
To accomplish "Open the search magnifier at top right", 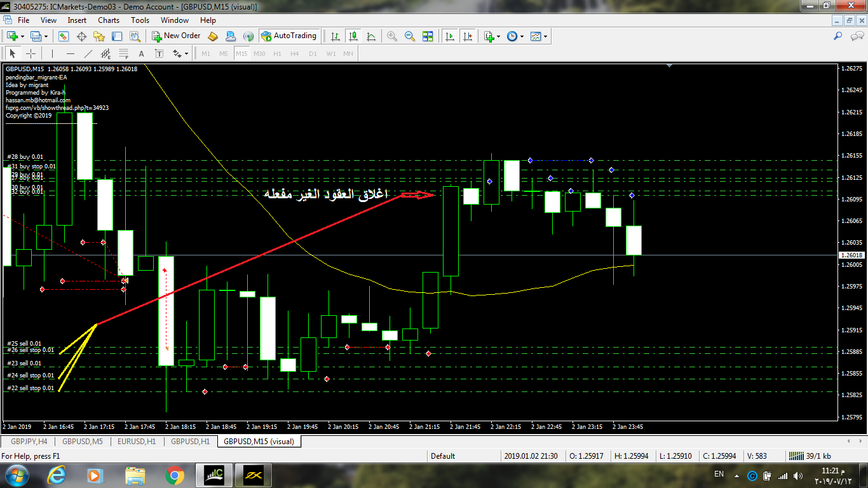I will (x=838, y=36).
